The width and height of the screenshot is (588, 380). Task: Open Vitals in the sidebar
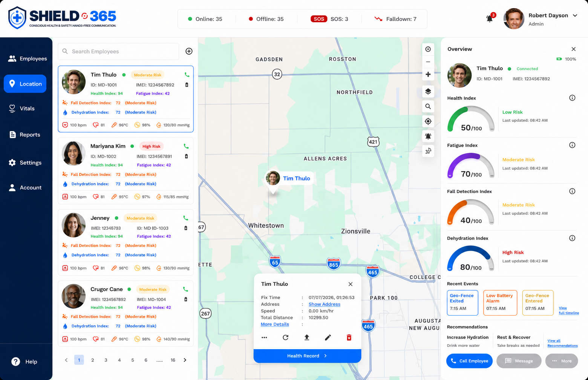tap(21, 109)
